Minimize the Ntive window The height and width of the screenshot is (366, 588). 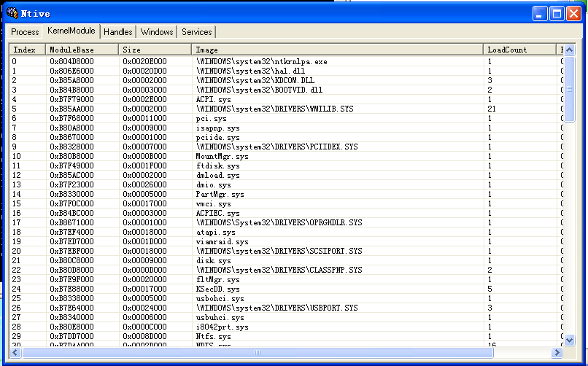540,14
